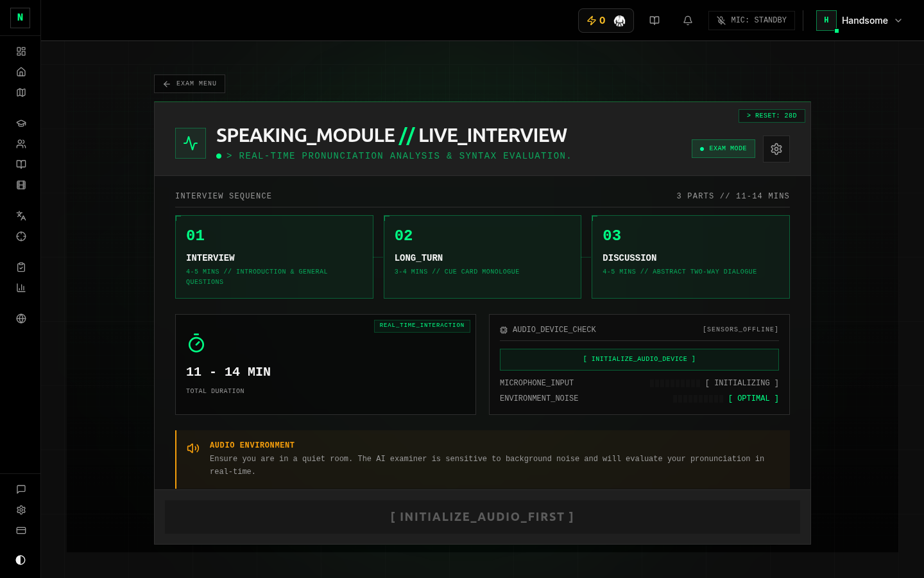Open the users icon in sidebar
The image size is (924, 578).
[21, 144]
